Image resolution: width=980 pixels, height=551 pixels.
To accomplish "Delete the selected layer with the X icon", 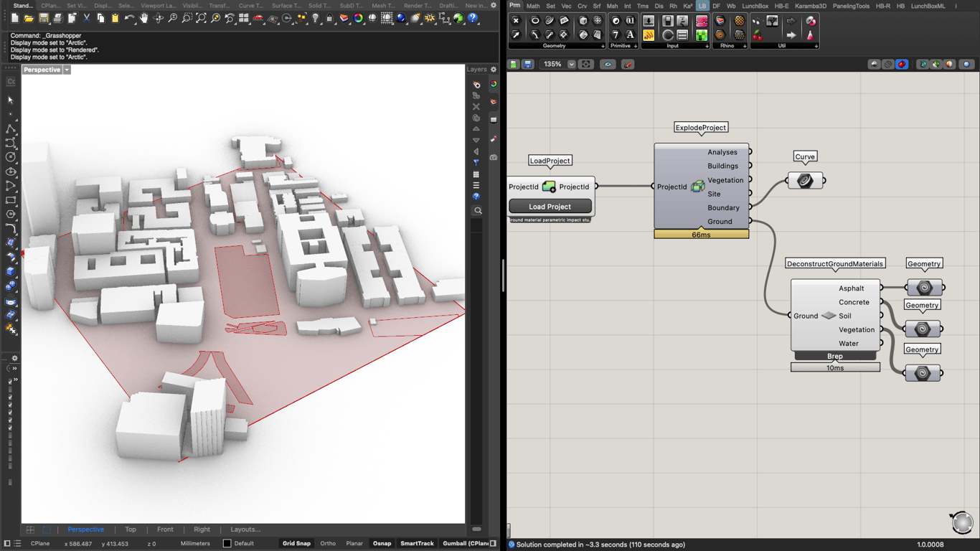I will tap(476, 106).
